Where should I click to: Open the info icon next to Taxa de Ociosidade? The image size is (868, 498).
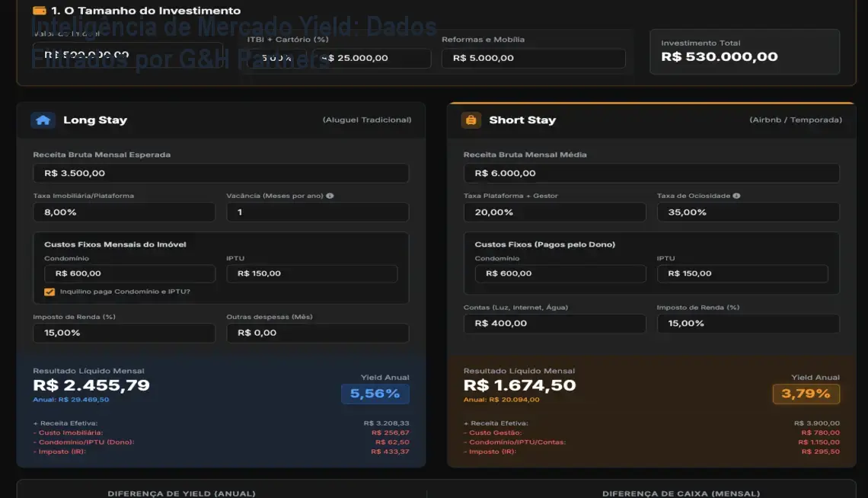click(736, 196)
